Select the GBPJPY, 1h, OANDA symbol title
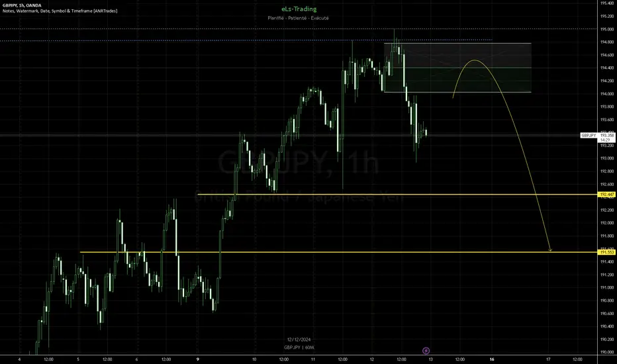Image resolution: width=617 pixels, height=364 pixels. (x=22, y=5)
